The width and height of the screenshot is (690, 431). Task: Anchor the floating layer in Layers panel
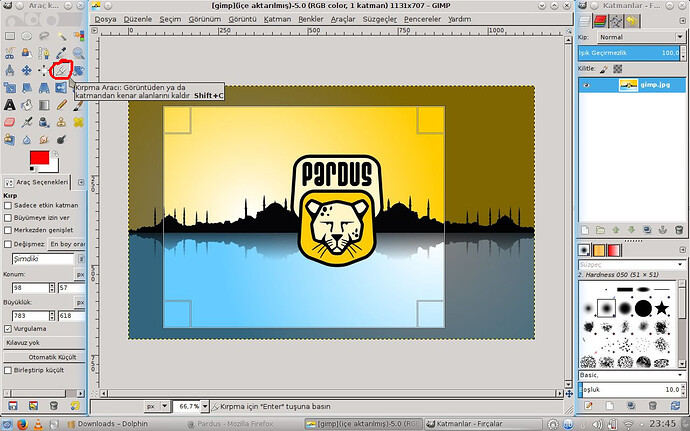[x=663, y=230]
